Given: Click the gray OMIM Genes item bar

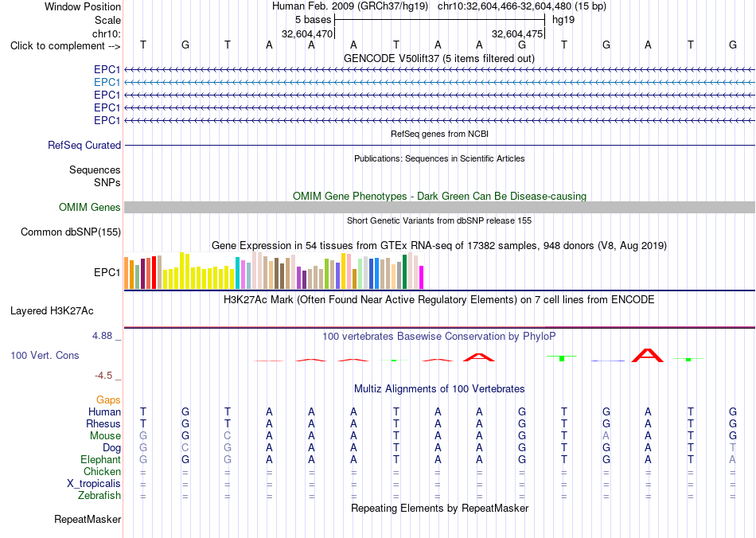Looking at the screenshot, I should click(439, 207).
